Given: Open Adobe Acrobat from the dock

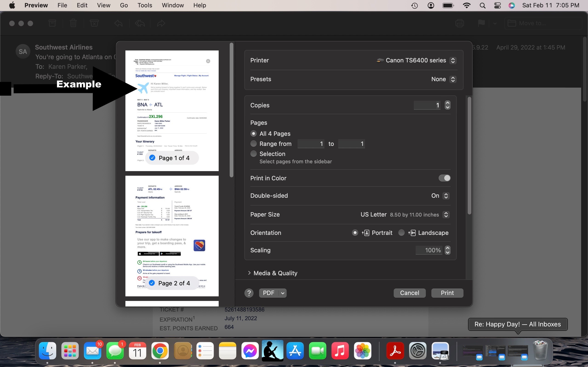Looking at the screenshot, I should point(395,351).
